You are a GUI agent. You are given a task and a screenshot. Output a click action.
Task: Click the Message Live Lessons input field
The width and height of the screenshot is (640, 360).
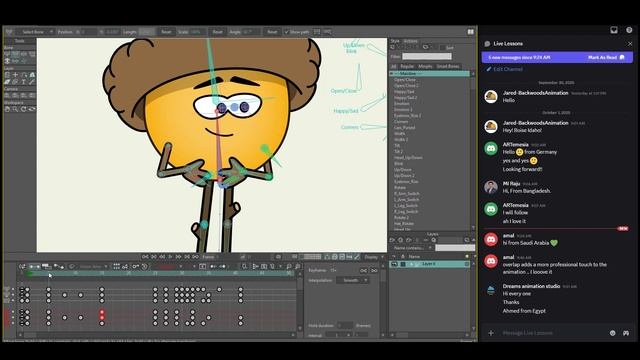pyautogui.click(x=552, y=333)
